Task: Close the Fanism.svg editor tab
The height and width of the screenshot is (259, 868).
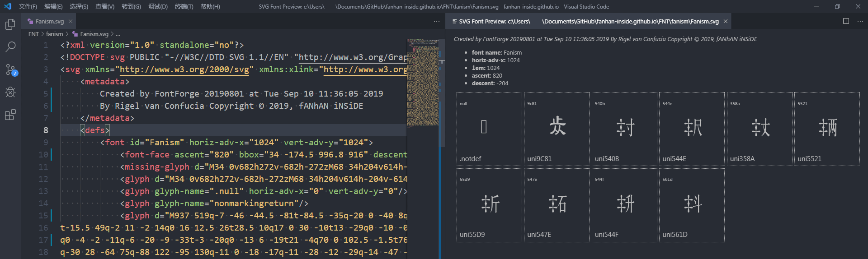Action: (71, 21)
